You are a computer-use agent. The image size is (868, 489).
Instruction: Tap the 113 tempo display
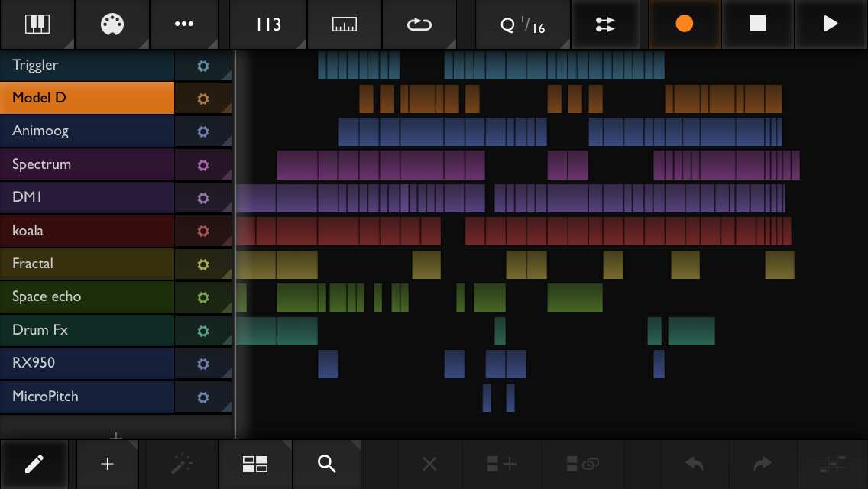pyautogui.click(x=268, y=24)
